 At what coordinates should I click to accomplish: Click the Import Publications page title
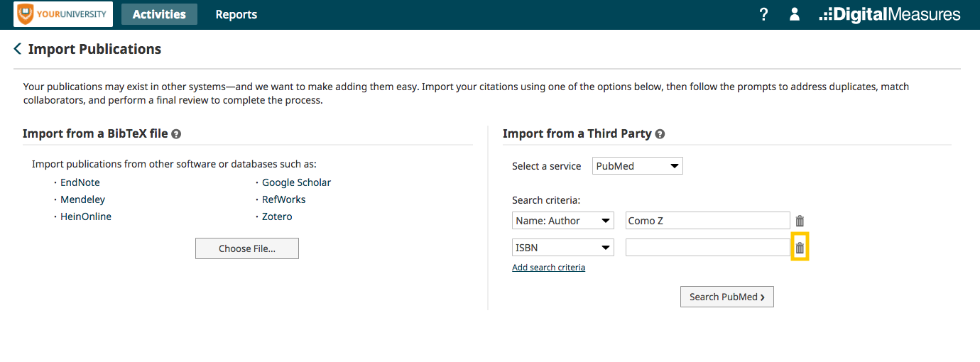pos(94,49)
